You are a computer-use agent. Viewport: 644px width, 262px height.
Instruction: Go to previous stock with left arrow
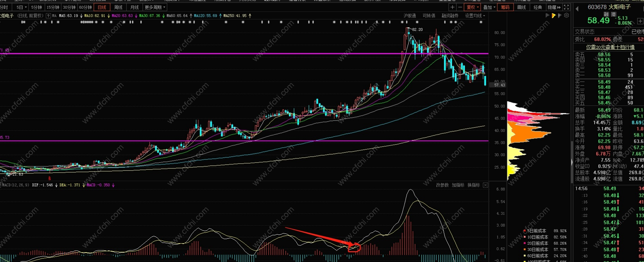point(577,8)
